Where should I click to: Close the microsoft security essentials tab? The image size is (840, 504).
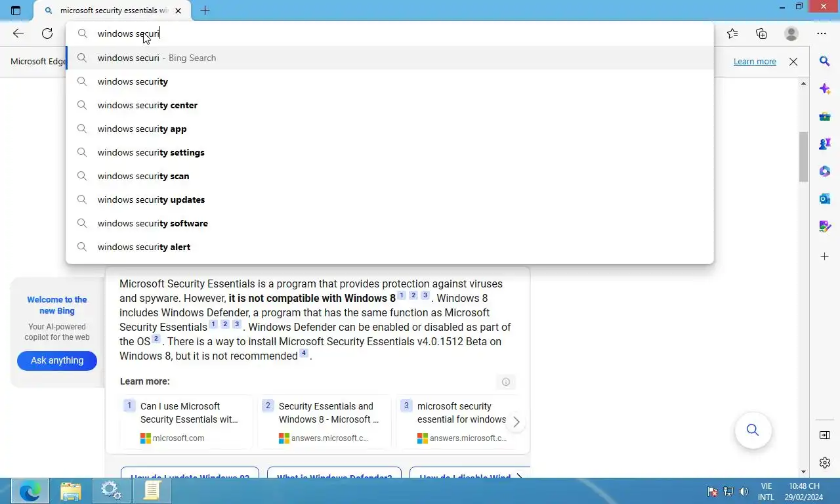pos(178,10)
